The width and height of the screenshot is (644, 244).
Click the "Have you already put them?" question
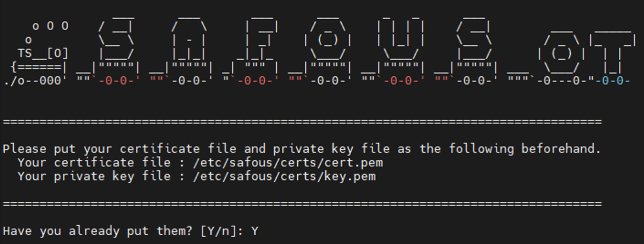tap(97, 231)
